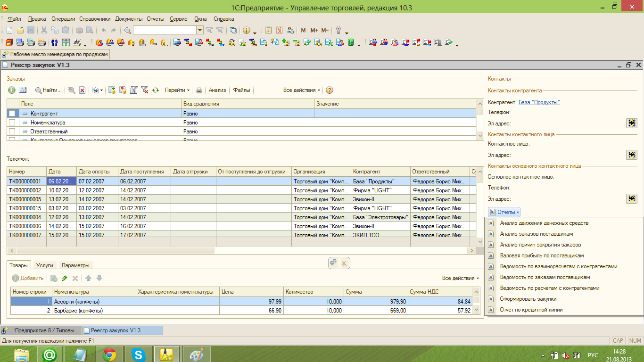Click the email icon for contact person address
The height and width of the screenshot is (362, 644).
pos(632,155)
